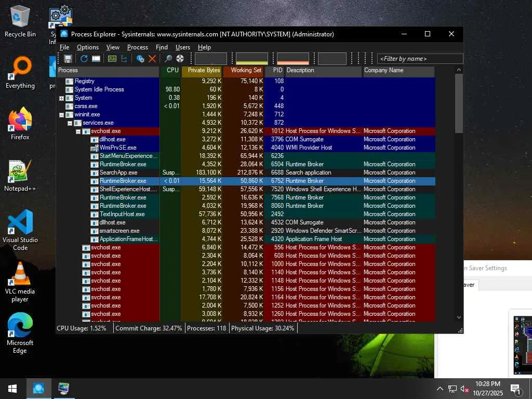Open the Help menu

[x=204, y=47]
